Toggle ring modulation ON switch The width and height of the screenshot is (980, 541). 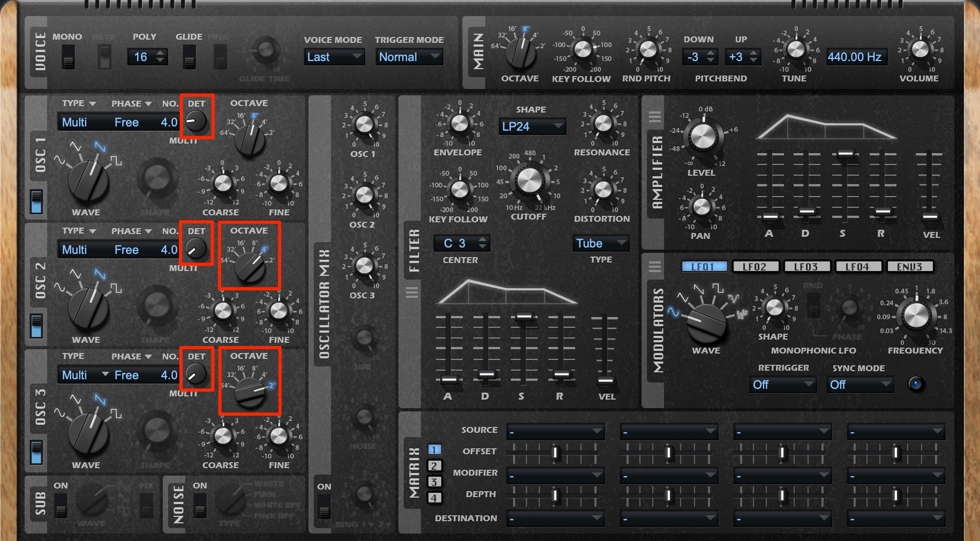[x=325, y=507]
